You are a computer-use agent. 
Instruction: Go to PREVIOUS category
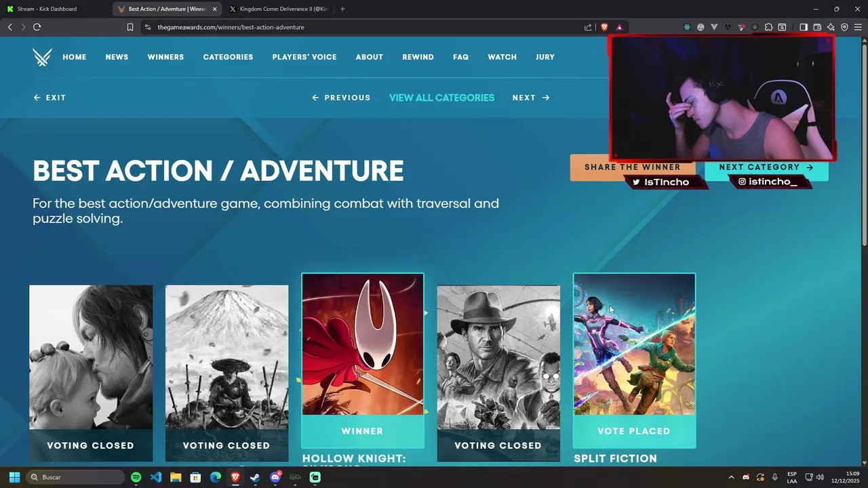pos(341,98)
